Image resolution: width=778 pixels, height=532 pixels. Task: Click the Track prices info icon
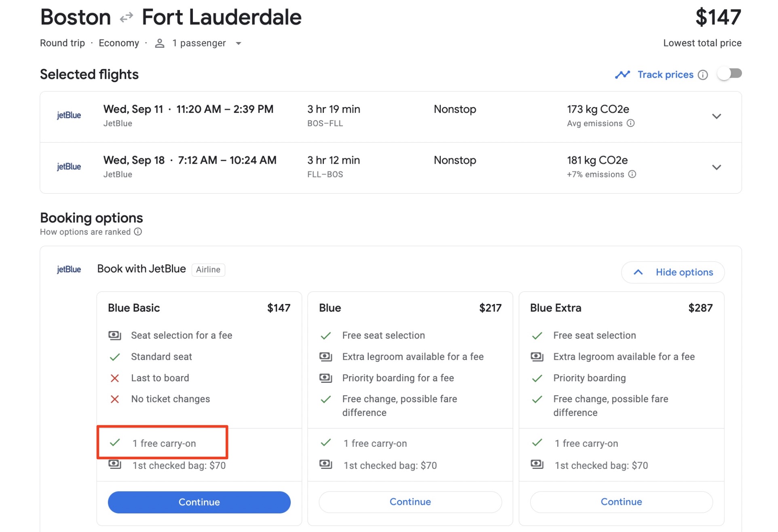pyautogui.click(x=703, y=75)
